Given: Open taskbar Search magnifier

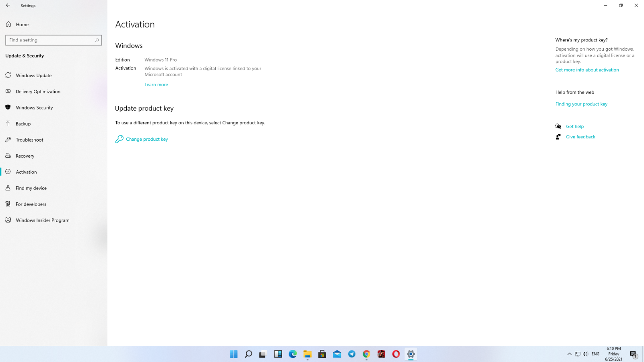Looking at the screenshot, I should (x=248, y=354).
